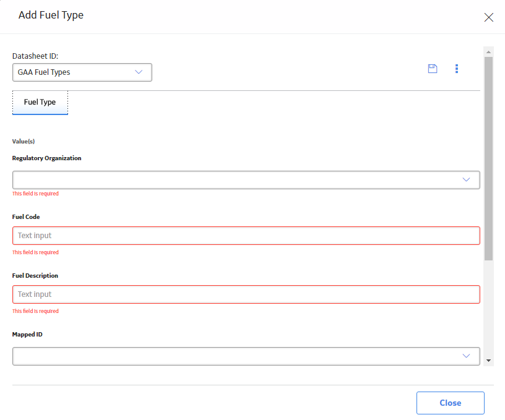Expand the empty Regulatory Organization combo box

pyautogui.click(x=246, y=180)
